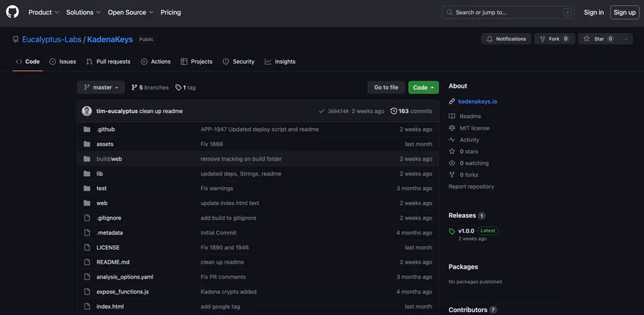Click the green tag icon beside v1.0.0
Screen dimensions: 644x315
tap(452, 231)
